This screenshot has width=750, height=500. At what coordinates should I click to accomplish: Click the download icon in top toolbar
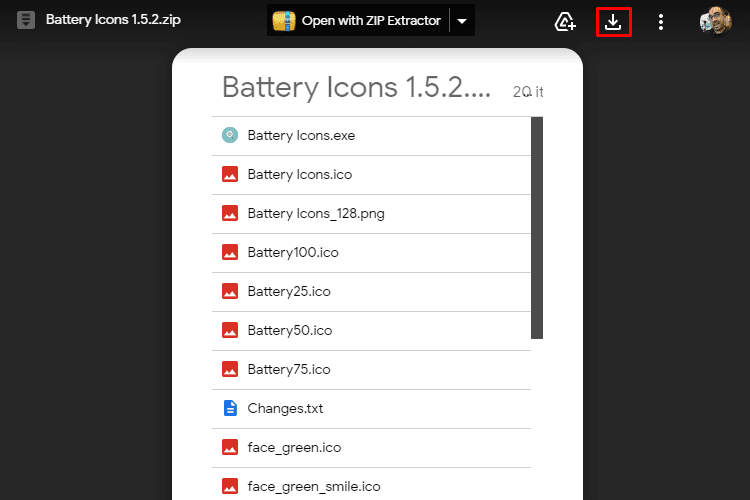[x=613, y=22]
